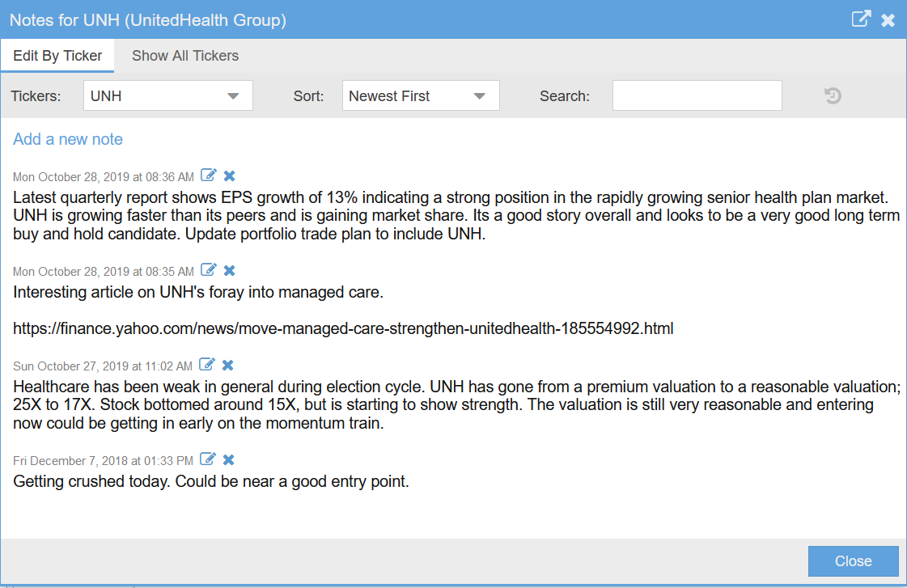Open the Tickers dropdown showing UNH

pyautogui.click(x=167, y=95)
